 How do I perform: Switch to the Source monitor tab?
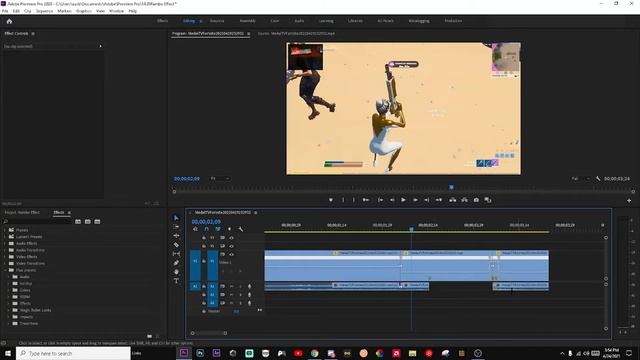pos(296,33)
